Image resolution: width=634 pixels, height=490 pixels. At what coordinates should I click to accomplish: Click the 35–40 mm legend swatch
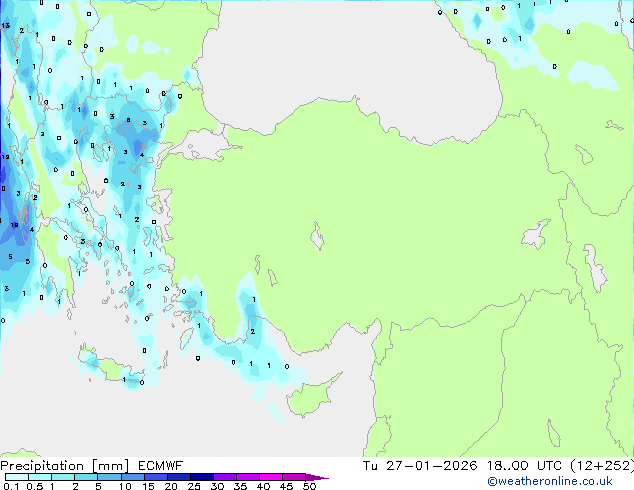pos(247,477)
